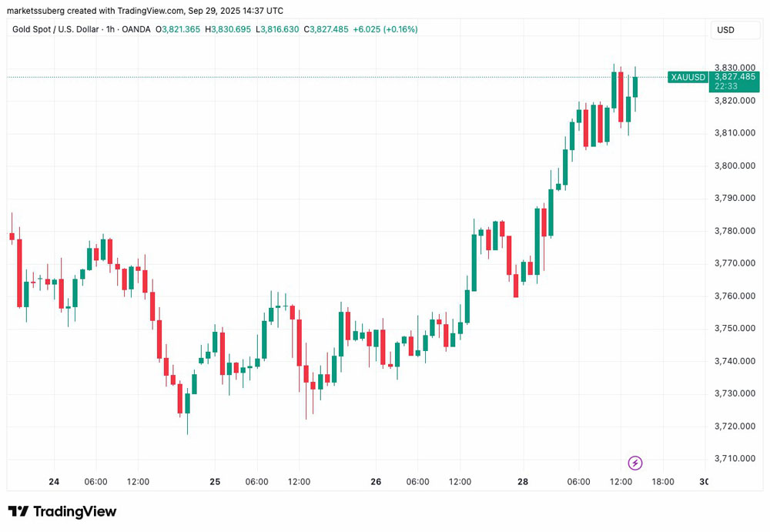770x532 pixels.
Task: Click the 18:00 label on time axis
Action: coord(663,482)
